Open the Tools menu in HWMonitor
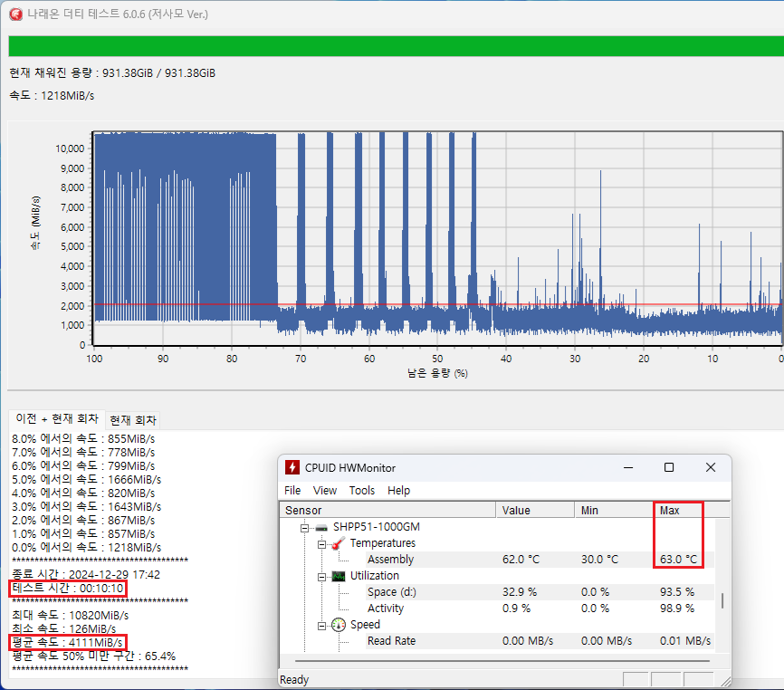The image size is (784, 690). pos(362,491)
